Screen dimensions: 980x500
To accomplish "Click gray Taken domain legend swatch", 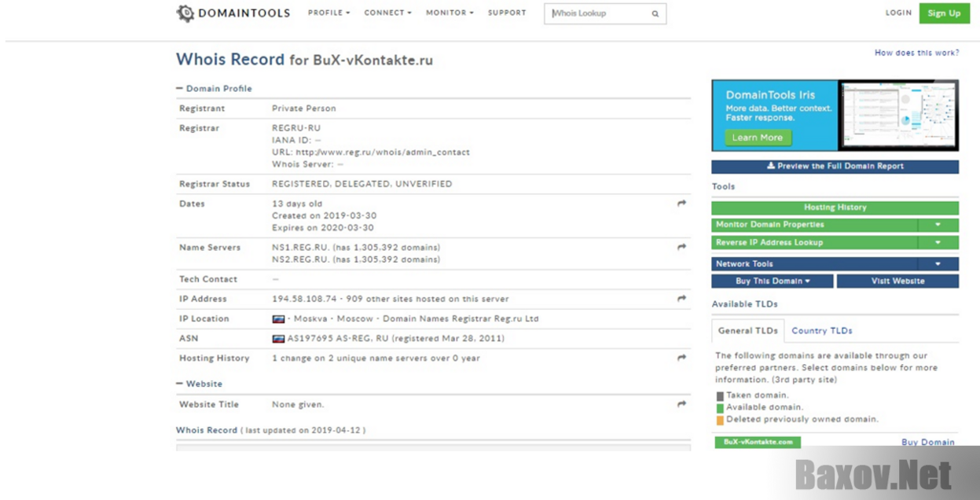I will [x=720, y=396].
